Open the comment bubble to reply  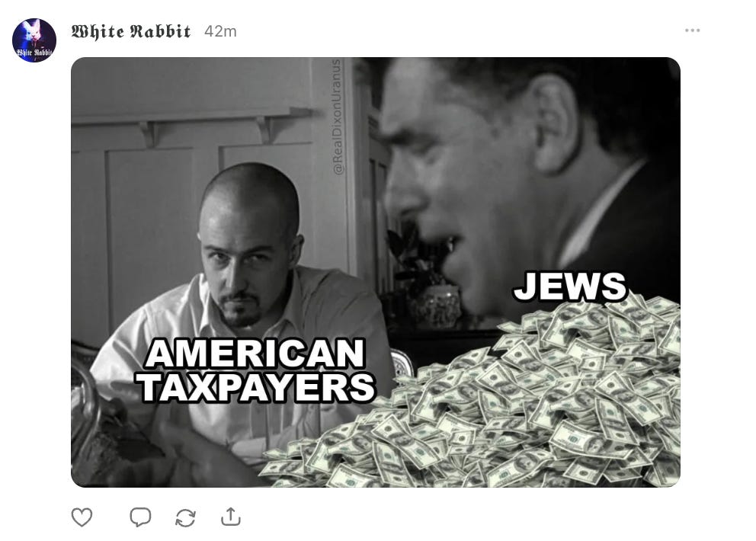click(140, 517)
